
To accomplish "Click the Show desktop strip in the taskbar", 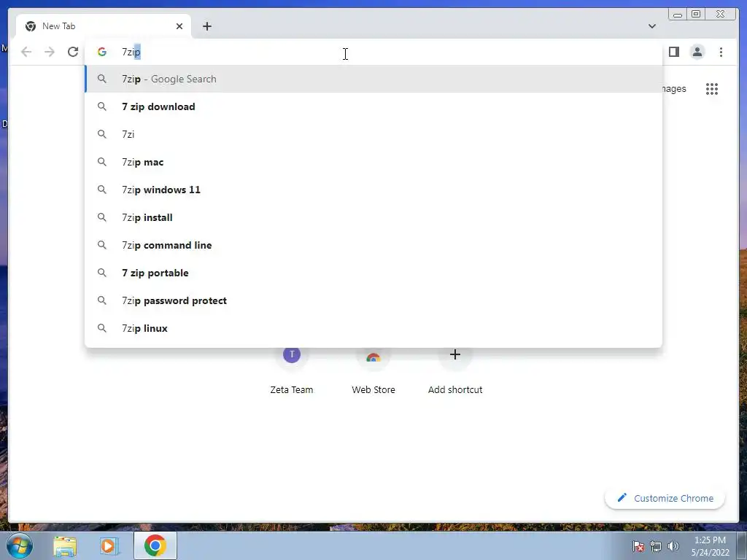I will click(742, 545).
